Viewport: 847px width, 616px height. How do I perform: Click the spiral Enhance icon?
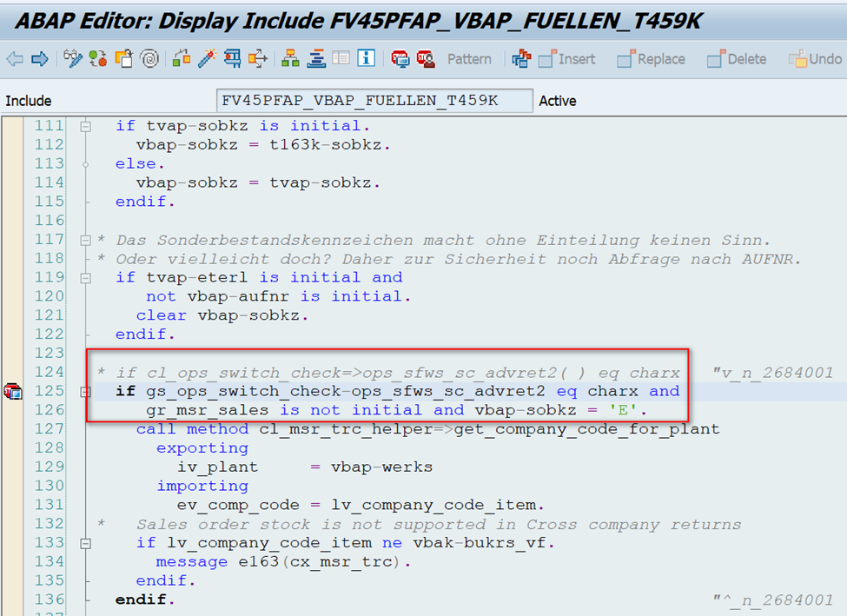coord(149,58)
